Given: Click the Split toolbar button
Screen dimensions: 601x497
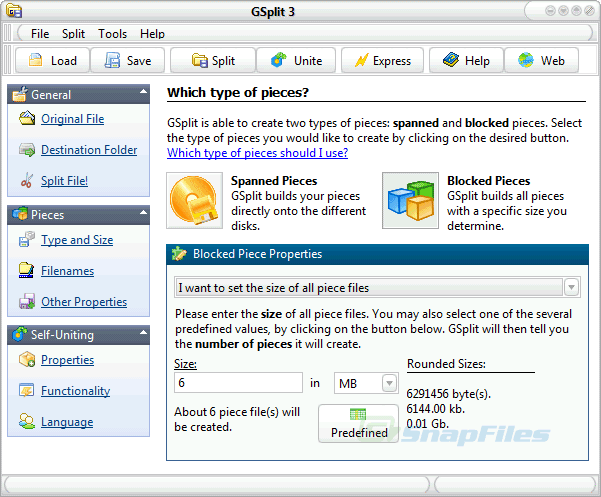Looking at the screenshot, I should 213,60.
